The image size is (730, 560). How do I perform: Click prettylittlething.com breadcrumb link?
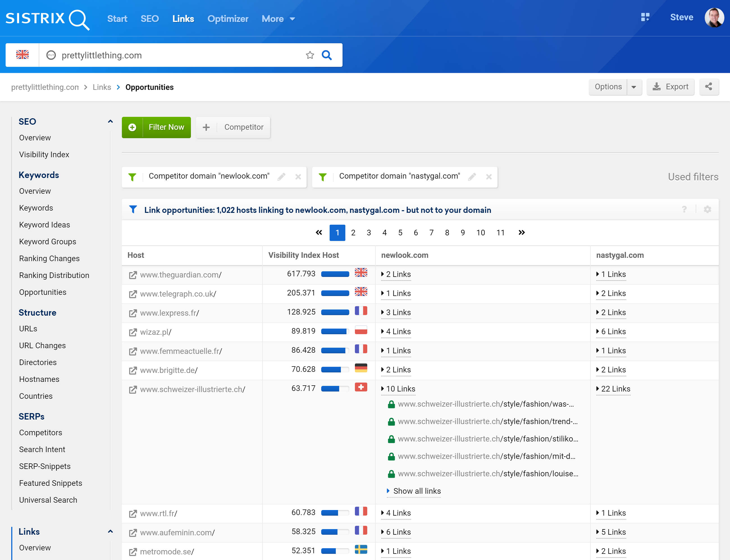(x=45, y=87)
